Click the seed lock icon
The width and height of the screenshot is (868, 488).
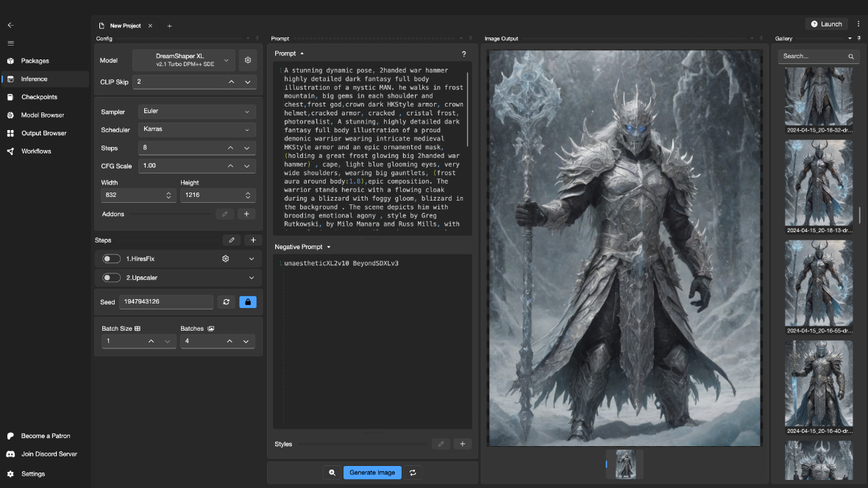click(248, 301)
